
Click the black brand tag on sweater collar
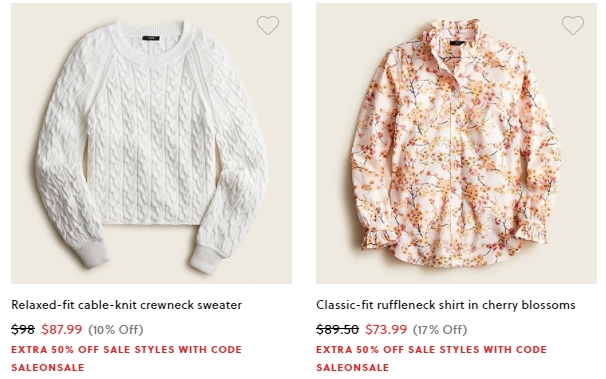pos(151,38)
